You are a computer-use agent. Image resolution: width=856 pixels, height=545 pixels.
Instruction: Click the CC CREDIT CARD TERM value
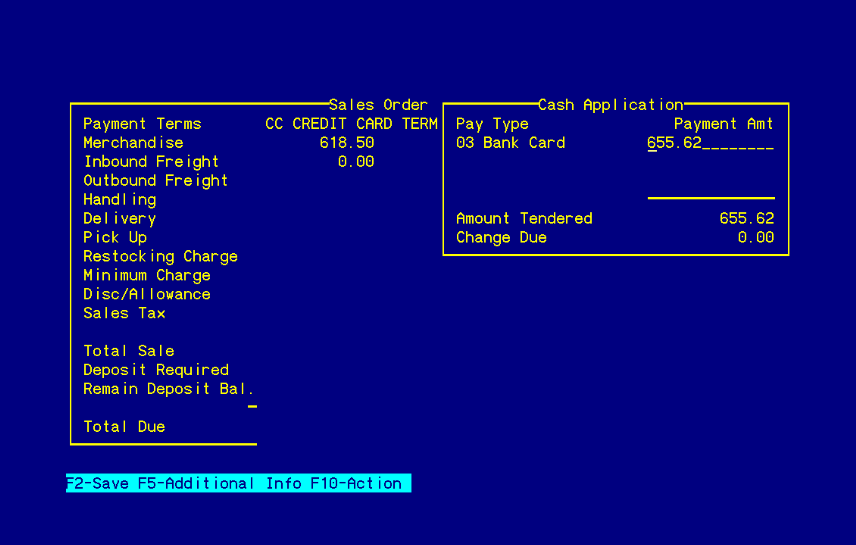point(352,124)
